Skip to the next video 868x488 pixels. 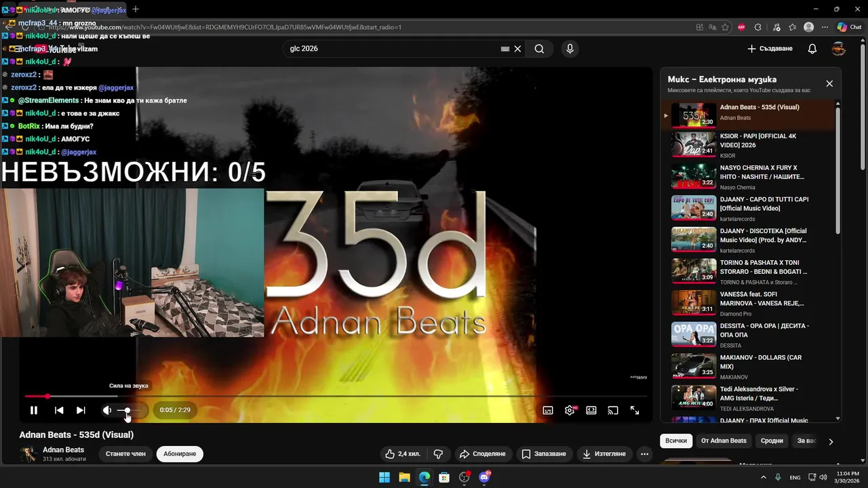point(81,410)
